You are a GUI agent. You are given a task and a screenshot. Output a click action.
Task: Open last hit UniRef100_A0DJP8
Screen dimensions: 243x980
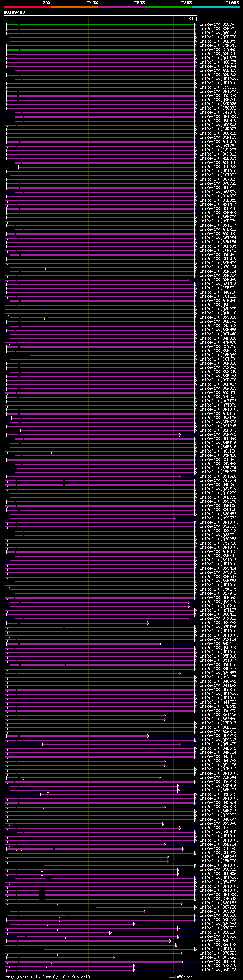[218, 970]
